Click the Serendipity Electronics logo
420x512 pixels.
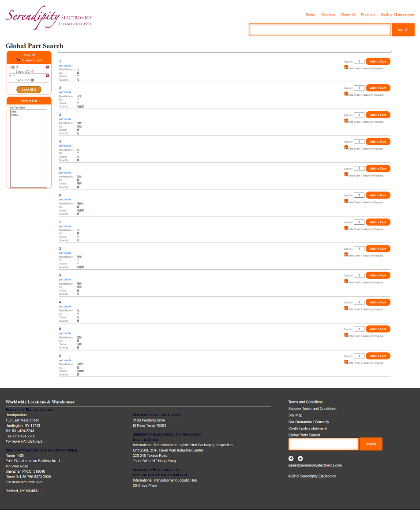click(x=49, y=18)
